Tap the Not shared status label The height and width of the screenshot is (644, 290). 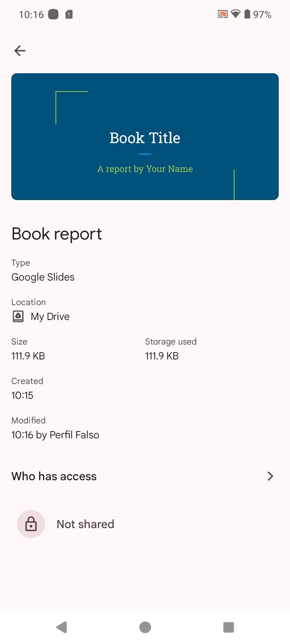tap(85, 524)
